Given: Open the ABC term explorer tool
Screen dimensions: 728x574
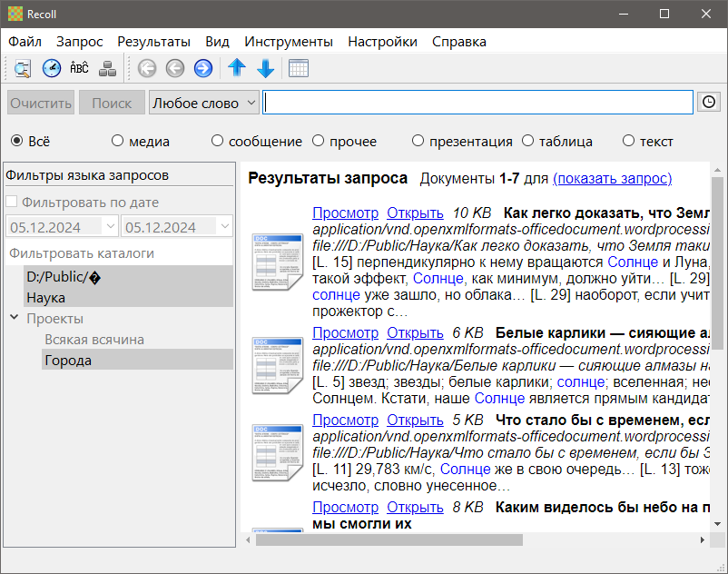Looking at the screenshot, I should 80,68.
